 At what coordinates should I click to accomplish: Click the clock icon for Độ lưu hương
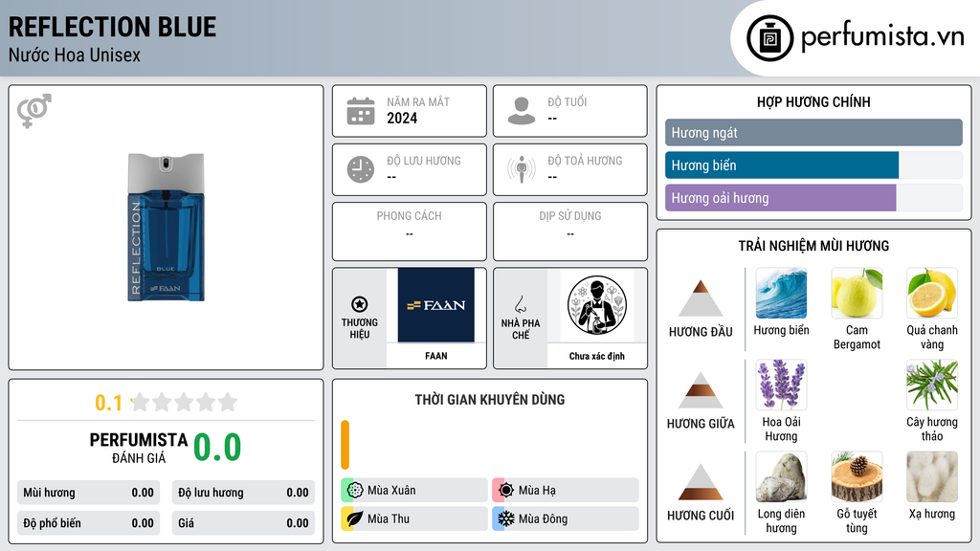[x=361, y=170]
